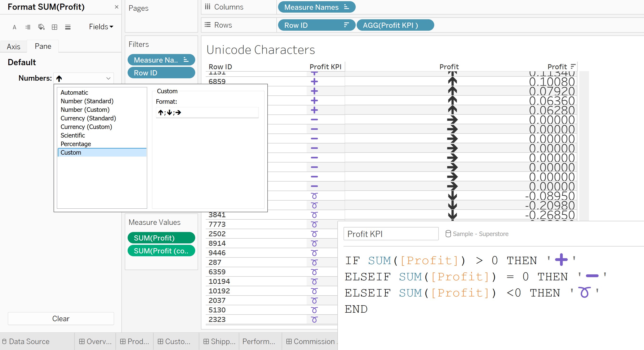Viewport: 644px width, 350px height.
Task: Select the Borders format icon
Action: click(x=55, y=27)
